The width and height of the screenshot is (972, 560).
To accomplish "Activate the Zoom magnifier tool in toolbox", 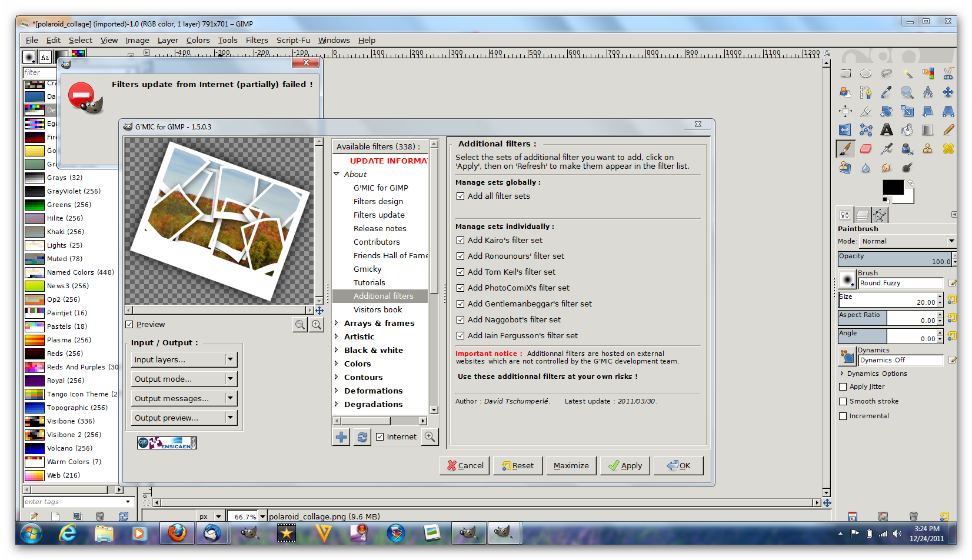I will tap(907, 92).
